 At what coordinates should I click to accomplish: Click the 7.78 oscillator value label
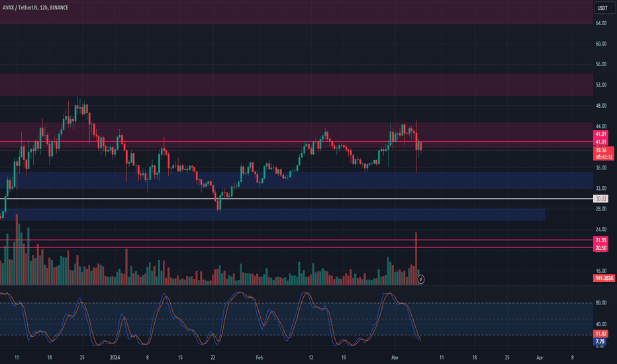[x=600, y=341]
